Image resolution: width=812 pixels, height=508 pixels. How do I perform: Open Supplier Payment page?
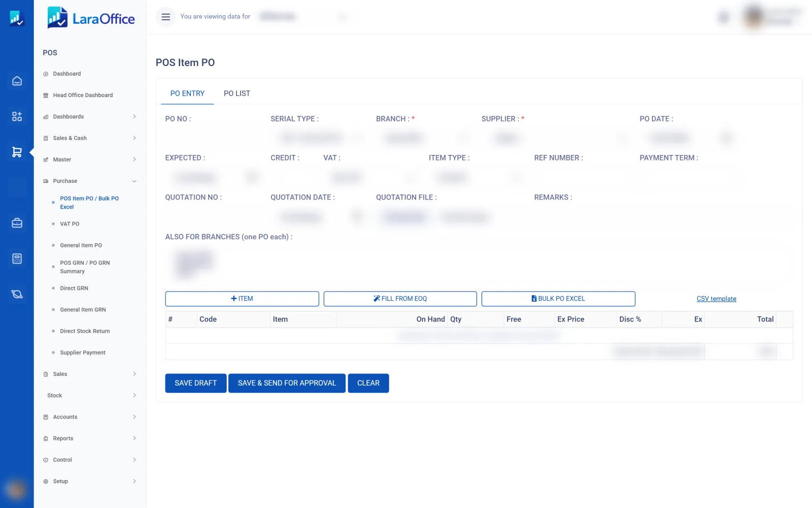point(83,353)
